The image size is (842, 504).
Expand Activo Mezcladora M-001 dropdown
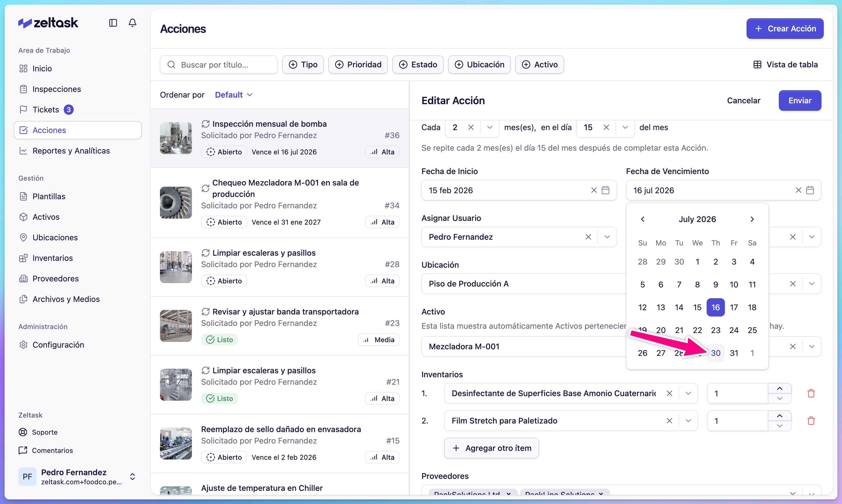(x=811, y=346)
